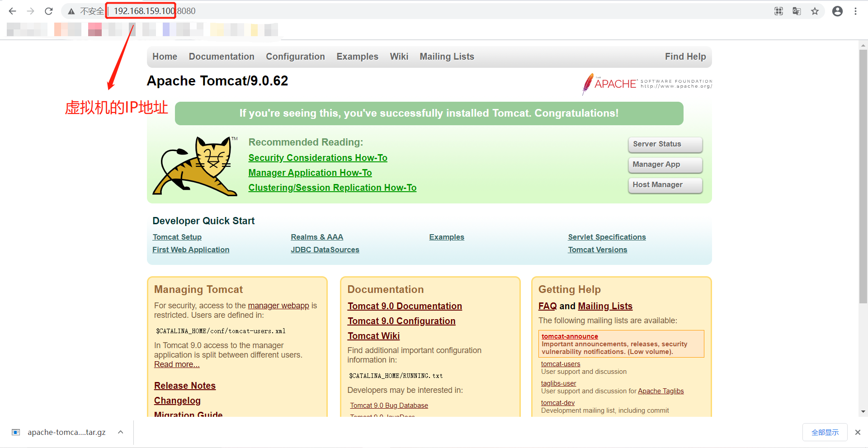The height and width of the screenshot is (448, 868).
Task: Open the QR/apps grid icon in address bar
Action: click(x=778, y=11)
